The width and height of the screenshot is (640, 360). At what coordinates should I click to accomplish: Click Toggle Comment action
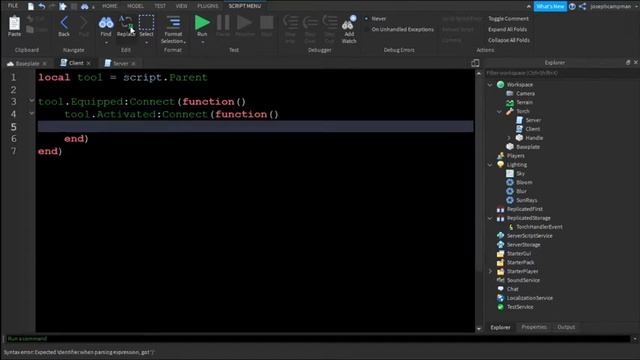click(508, 19)
